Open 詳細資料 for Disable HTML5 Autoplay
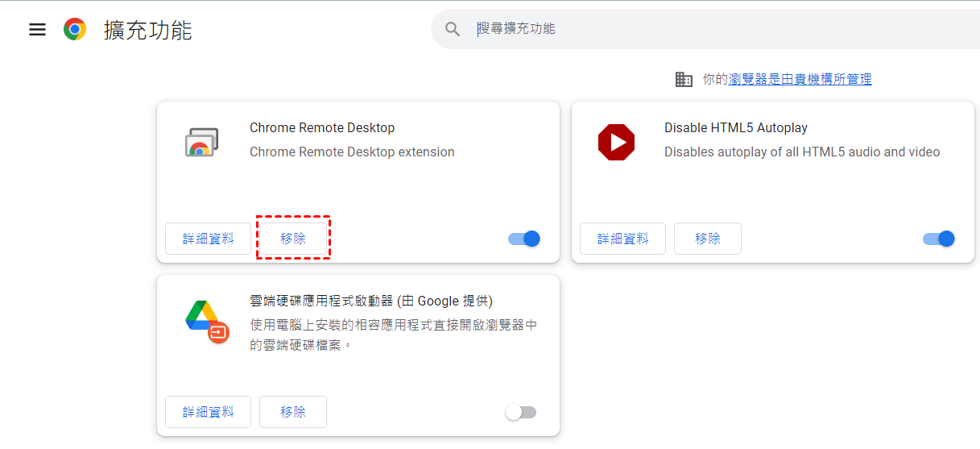 click(x=622, y=239)
